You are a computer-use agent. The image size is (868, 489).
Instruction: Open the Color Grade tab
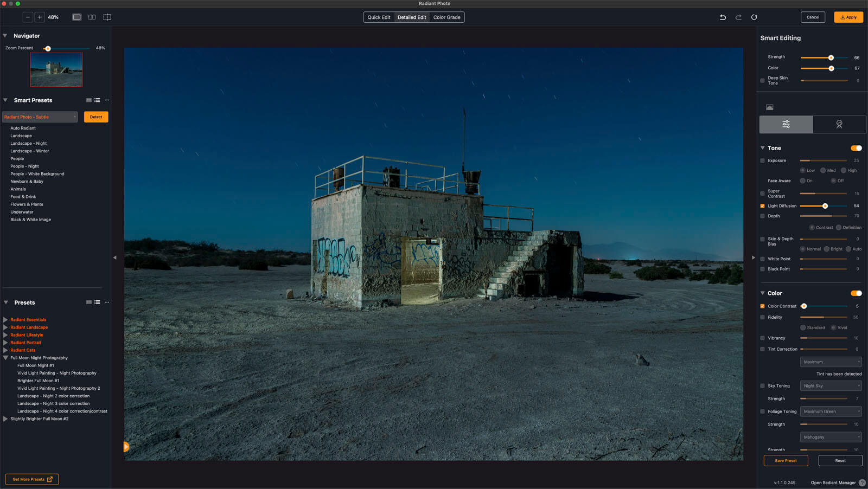point(446,17)
